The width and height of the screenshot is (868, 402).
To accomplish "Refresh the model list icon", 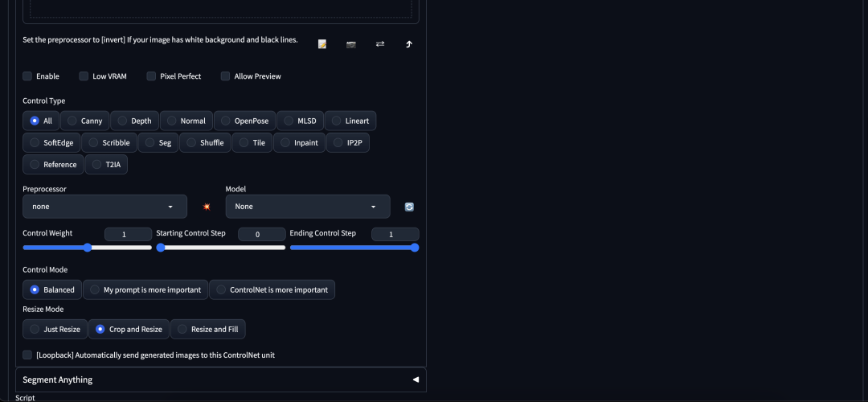I will [x=409, y=207].
